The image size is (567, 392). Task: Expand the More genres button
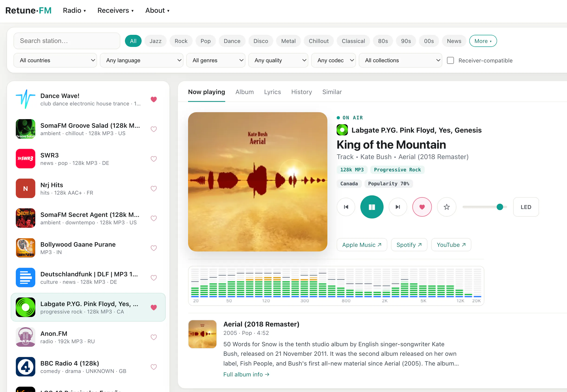(x=483, y=41)
